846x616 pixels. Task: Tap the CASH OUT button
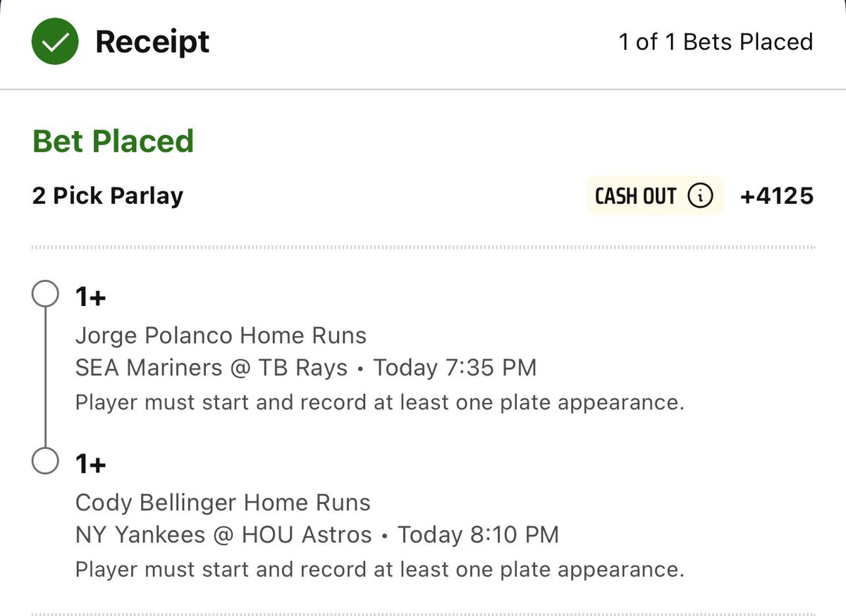click(655, 195)
